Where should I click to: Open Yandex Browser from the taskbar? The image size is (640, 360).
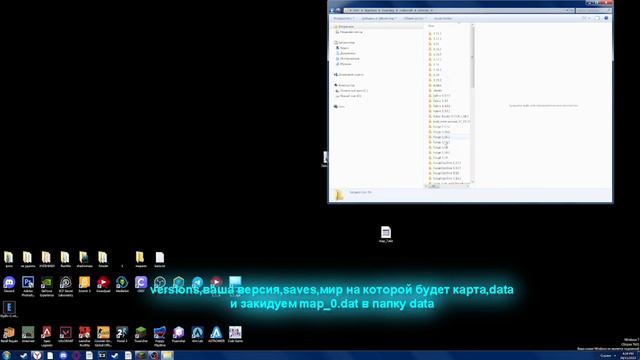coord(37,356)
